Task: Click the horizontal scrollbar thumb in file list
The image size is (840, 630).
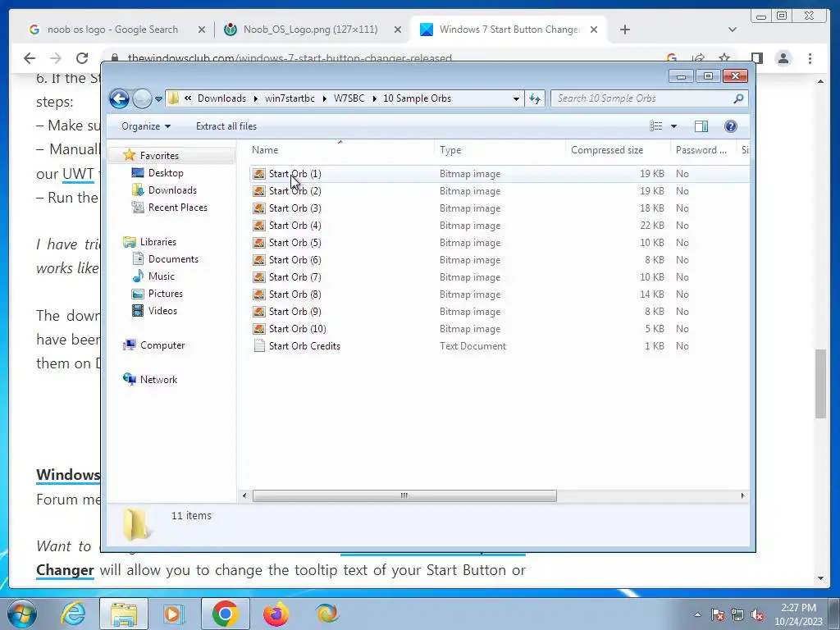Action: [x=404, y=496]
